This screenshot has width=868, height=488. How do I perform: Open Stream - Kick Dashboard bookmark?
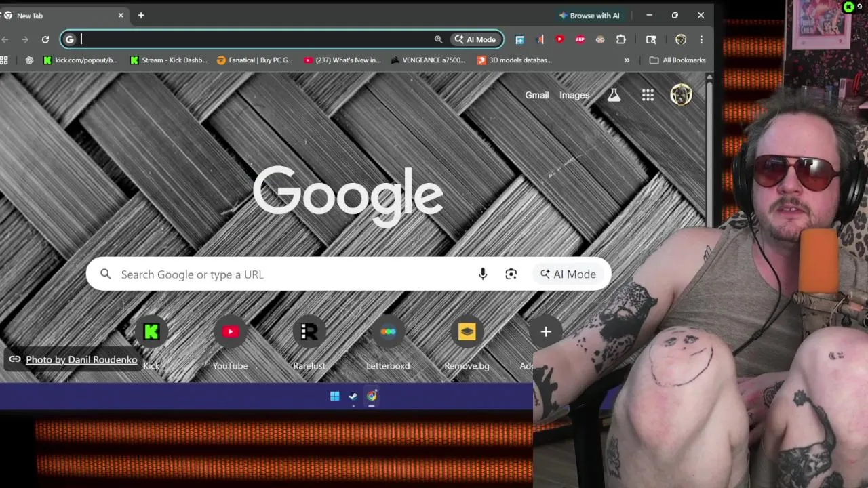(168, 60)
